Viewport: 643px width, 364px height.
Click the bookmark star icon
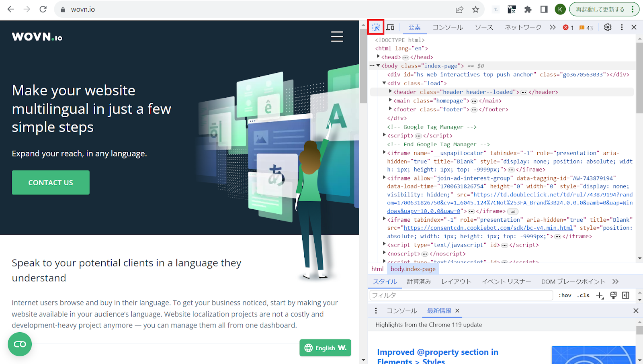click(x=475, y=10)
